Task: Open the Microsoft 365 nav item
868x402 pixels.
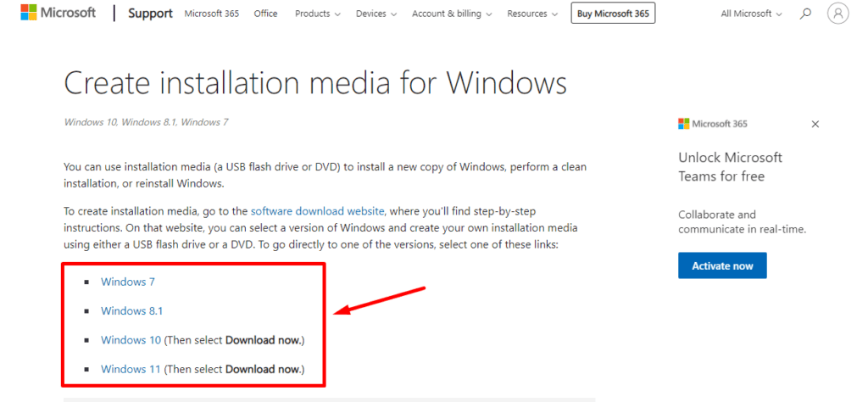Action: [211, 14]
